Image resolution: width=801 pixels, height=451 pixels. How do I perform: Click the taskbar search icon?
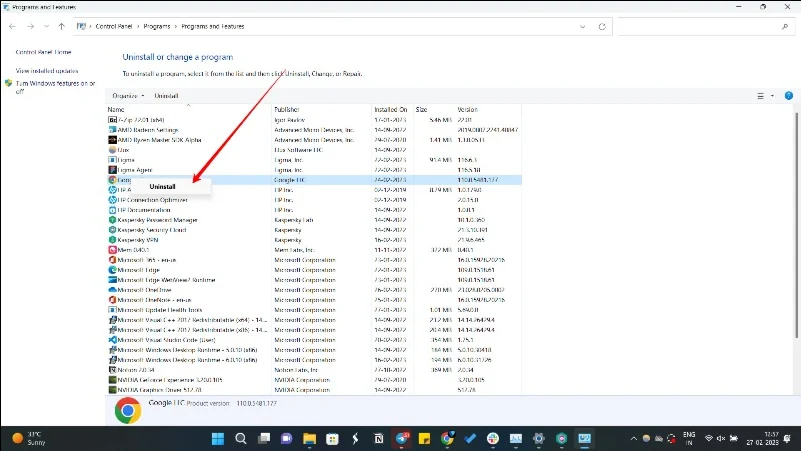tap(241, 438)
